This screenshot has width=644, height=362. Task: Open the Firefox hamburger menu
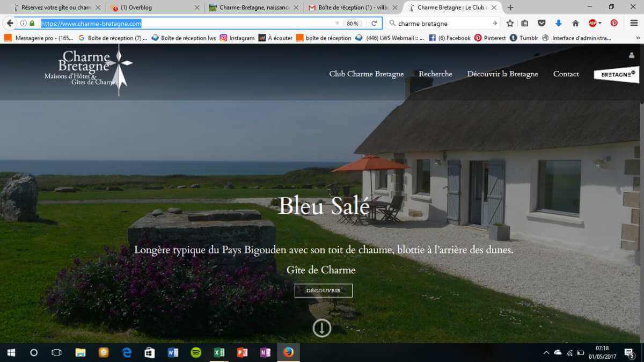[634, 24]
